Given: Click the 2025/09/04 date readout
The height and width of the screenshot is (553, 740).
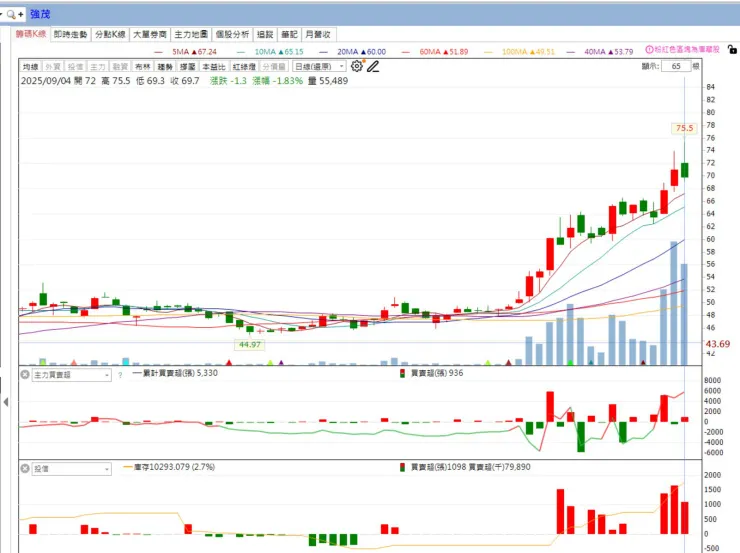Looking at the screenshot, I should [x=45, y=81].
